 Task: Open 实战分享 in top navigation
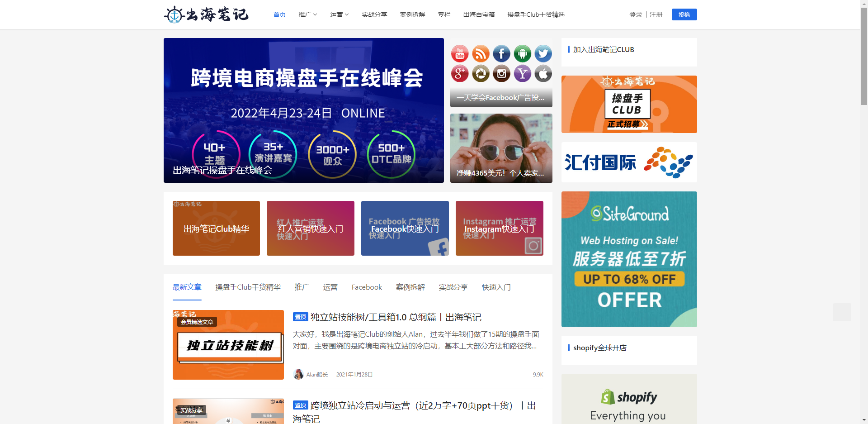[x=374, y=14]
